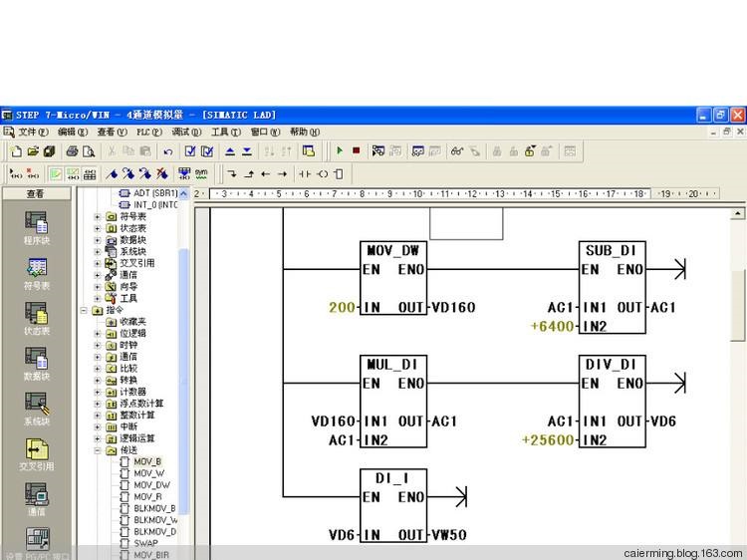
Task: Click the Compile icon with checkmark
Action: (190, 151)
